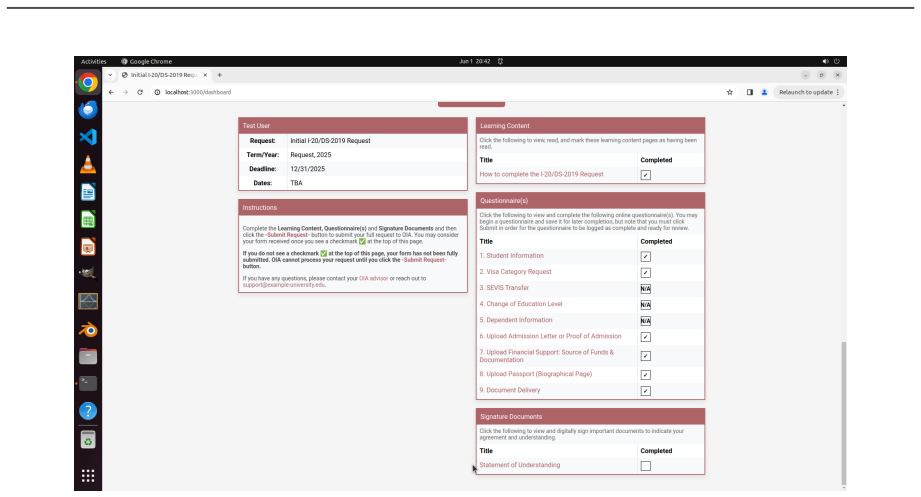Close the Initial I-20/DS-2019 tab
This screenshot has height=497, width=921.
205,75
